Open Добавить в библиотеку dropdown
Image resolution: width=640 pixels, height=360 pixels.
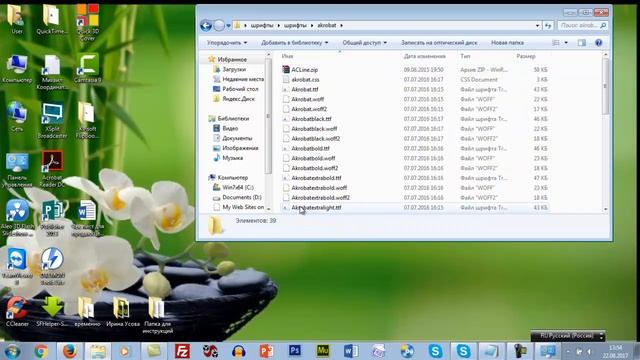click(295, 42)
